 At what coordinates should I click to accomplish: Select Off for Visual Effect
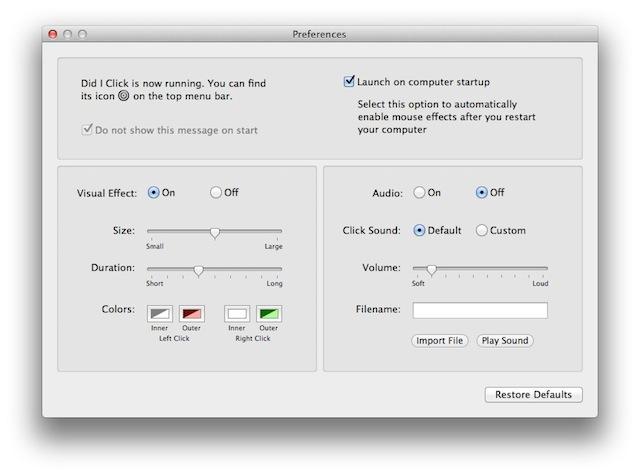[x=215, y=193]
